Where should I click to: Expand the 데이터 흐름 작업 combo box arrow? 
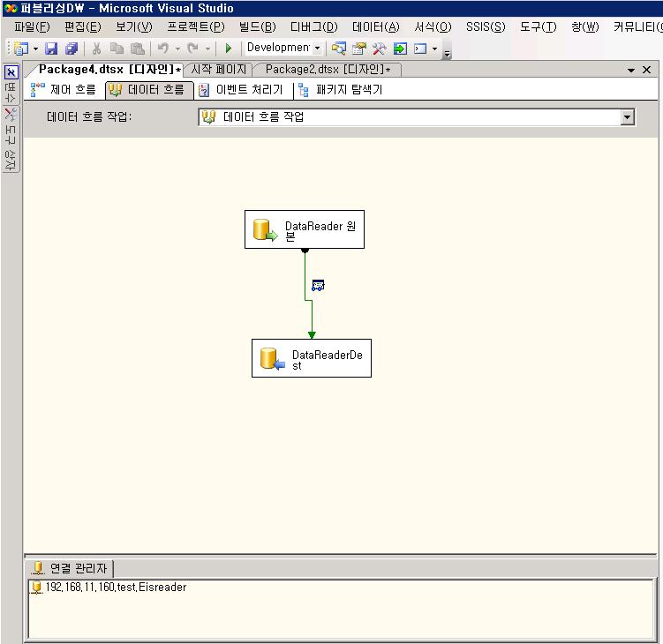pyautogui.click(x=628, y=117)
